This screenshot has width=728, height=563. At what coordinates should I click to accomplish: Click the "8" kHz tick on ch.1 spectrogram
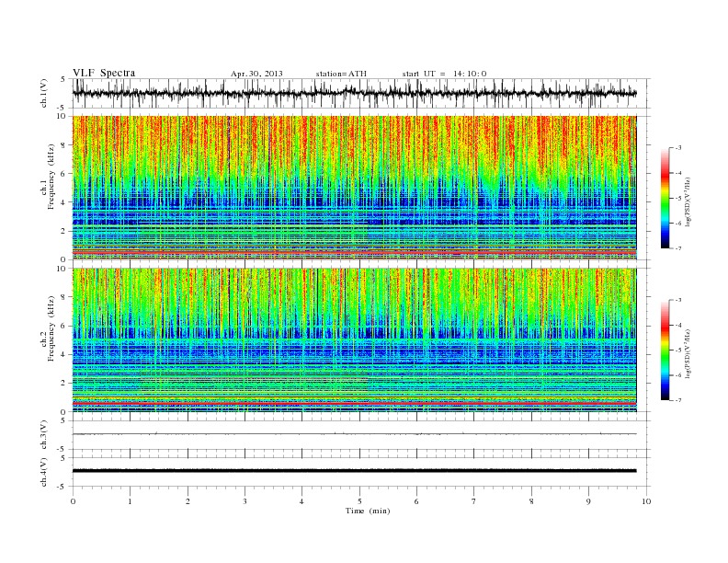point(63,145)
